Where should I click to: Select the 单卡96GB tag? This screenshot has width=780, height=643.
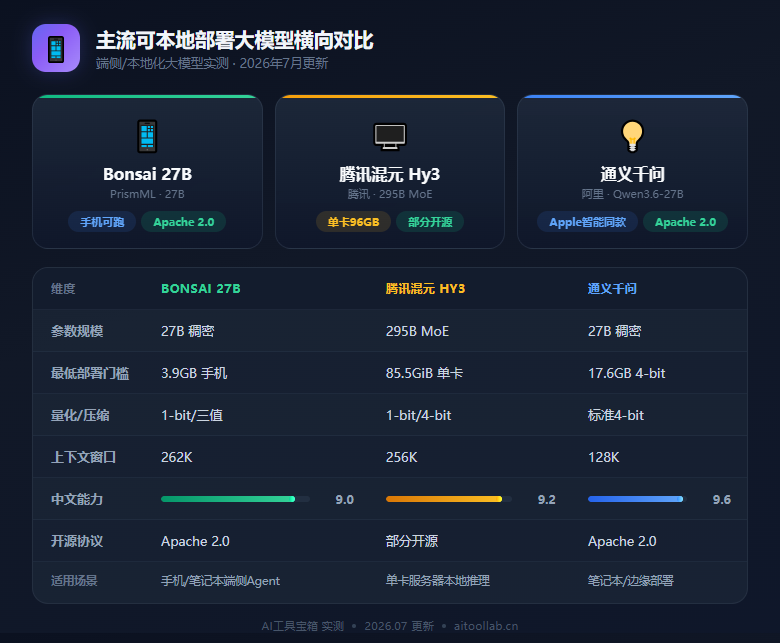(353, 222)
